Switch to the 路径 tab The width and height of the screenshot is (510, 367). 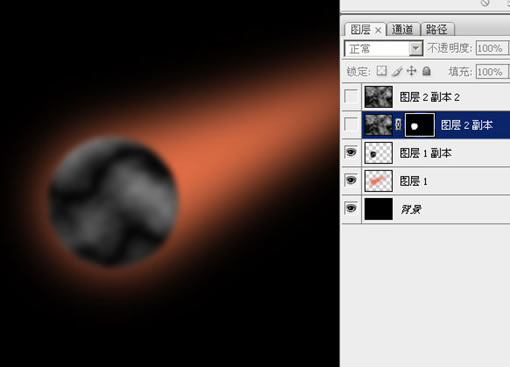coord(437,29)
